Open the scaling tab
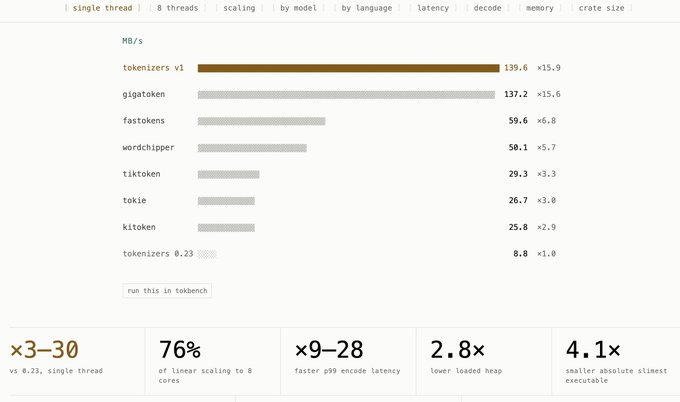The image size is (680, 402). tap(239, 8)
